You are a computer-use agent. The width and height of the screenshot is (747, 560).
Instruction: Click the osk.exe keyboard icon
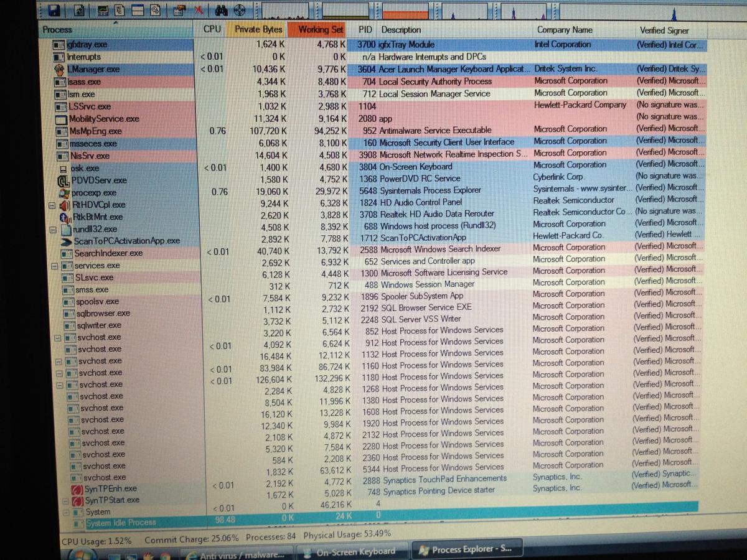pyautogui.click(x=63, y=169)
